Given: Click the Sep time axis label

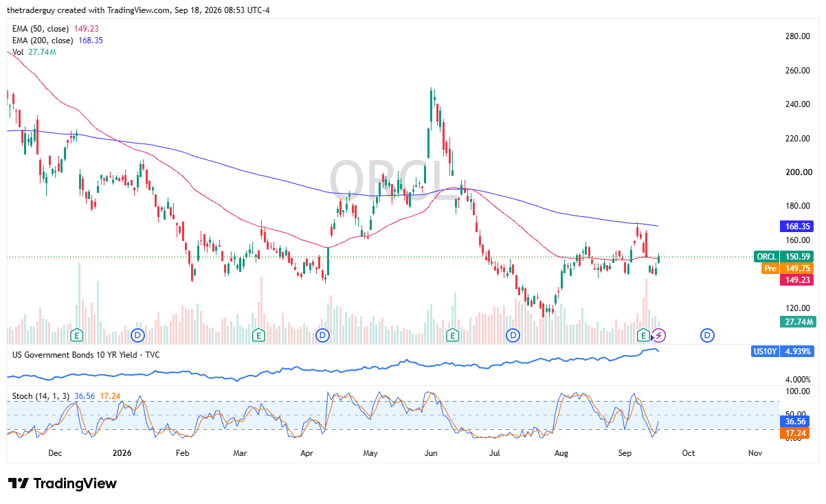Looking at the screenshot, I should pos(625,453).
